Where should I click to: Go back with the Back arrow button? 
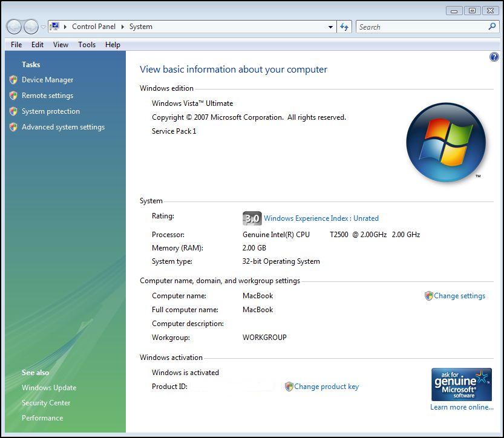click(x=14, y=27)
